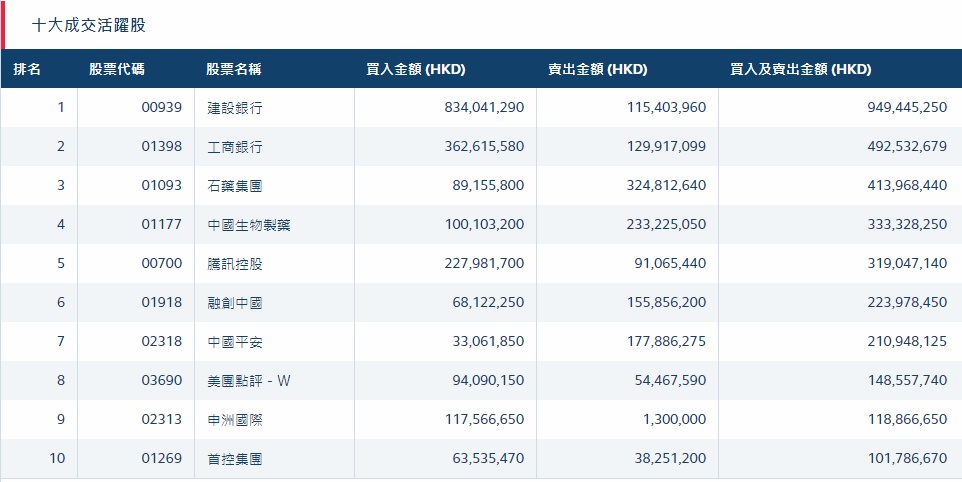Screen dimensions: 962x482
Task: Sort by 賣出金額 (HKD) column header
Action: tap(597, 69)
